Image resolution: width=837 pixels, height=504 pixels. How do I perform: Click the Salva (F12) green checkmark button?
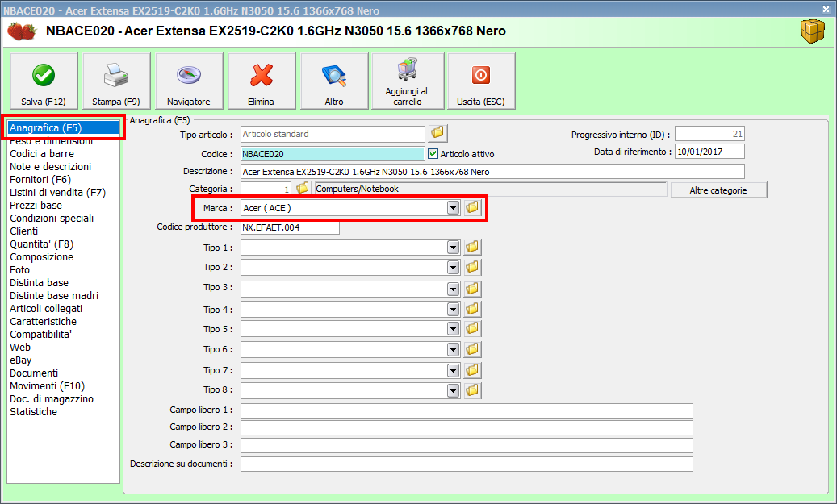(44, 81)
